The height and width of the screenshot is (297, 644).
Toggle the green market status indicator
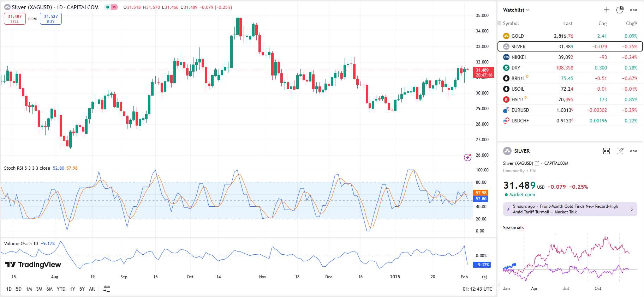(107, 7)
